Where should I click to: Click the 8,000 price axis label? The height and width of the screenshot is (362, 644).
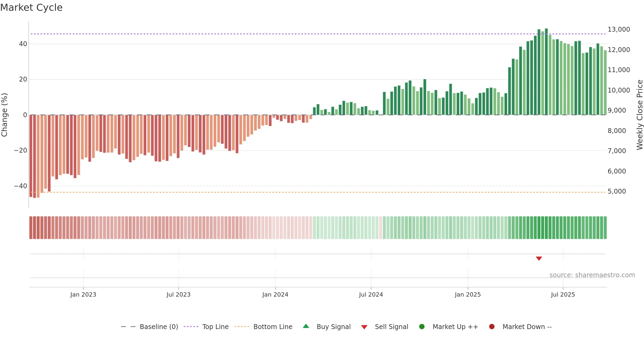click(617, 131)
